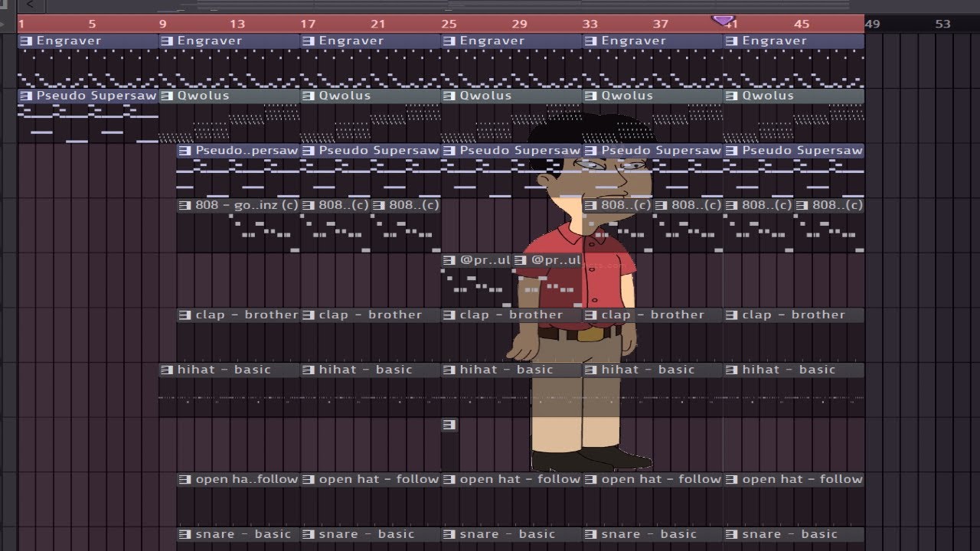Select the 'Pseudo..persaw' clip title
This screenshot has height=551, width=980.
247,151
